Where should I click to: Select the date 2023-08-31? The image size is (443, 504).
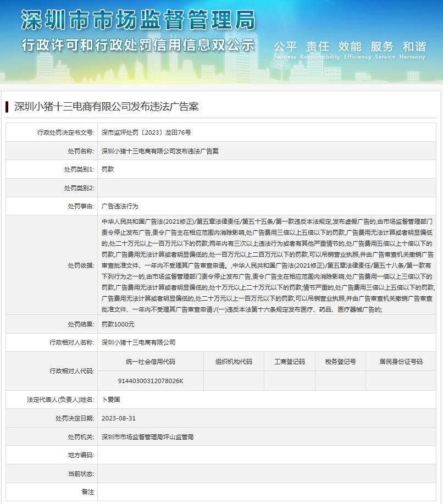(x=119, y=418)
